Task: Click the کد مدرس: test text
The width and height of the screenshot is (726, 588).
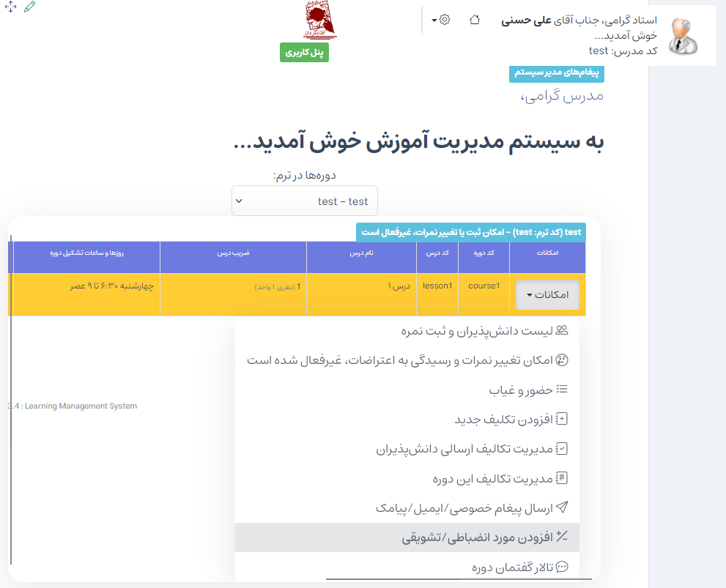Action: coord(623,51)
